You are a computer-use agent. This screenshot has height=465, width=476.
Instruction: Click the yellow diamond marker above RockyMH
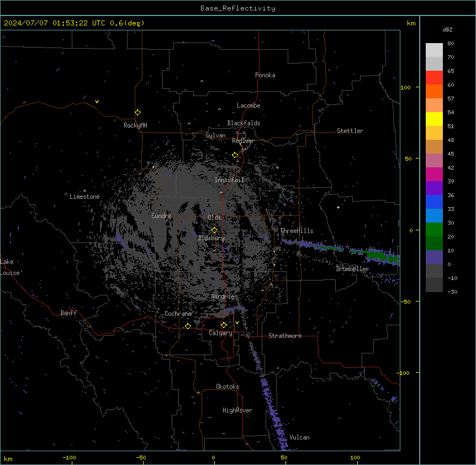(x=138, y=112)
